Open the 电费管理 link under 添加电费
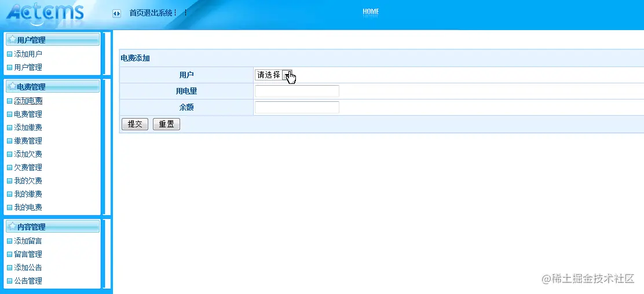Screen dimensions: 644x294 28,114
